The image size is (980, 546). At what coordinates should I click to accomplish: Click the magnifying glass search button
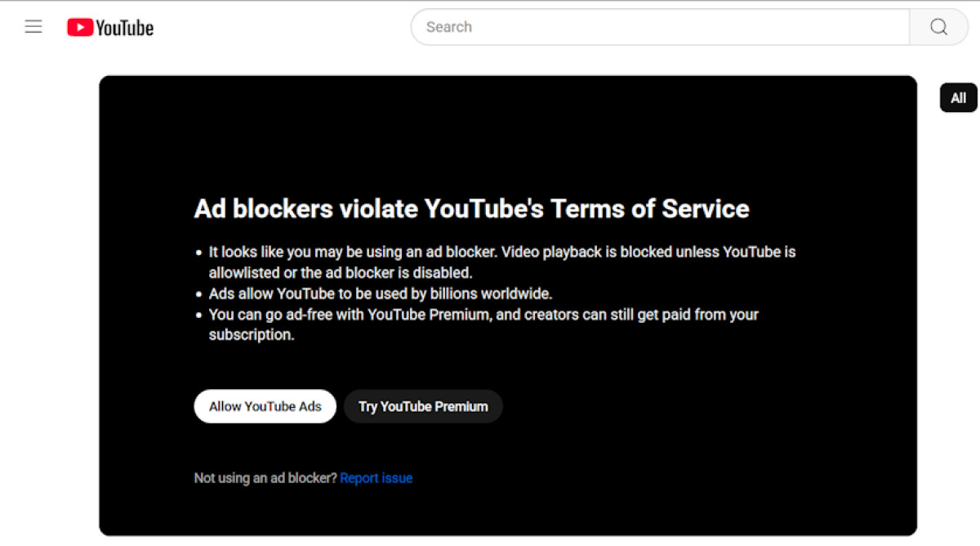coord(938,27)
